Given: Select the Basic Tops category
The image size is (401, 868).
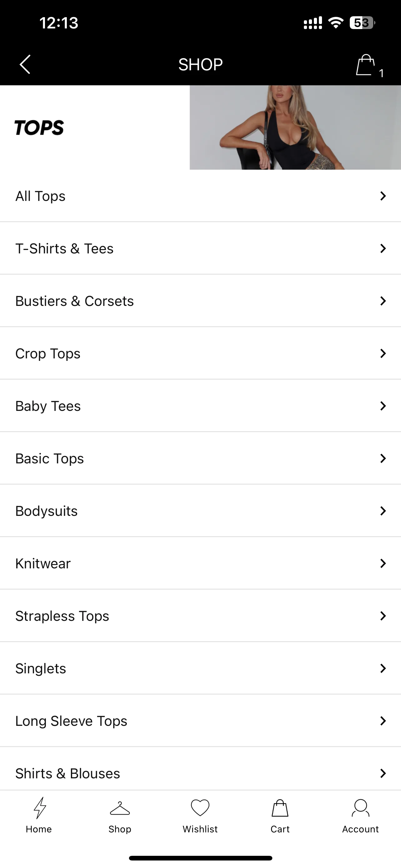Looking at the screenshot, I should 200,459.
